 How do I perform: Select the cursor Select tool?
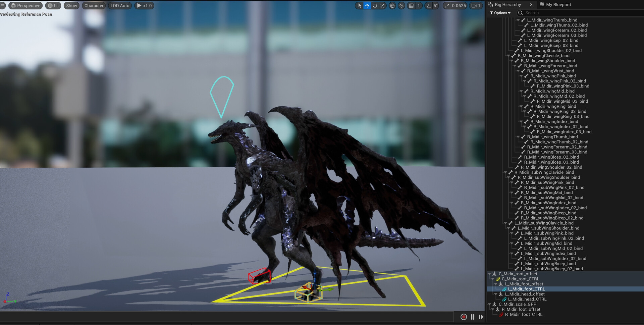(360, 6)
